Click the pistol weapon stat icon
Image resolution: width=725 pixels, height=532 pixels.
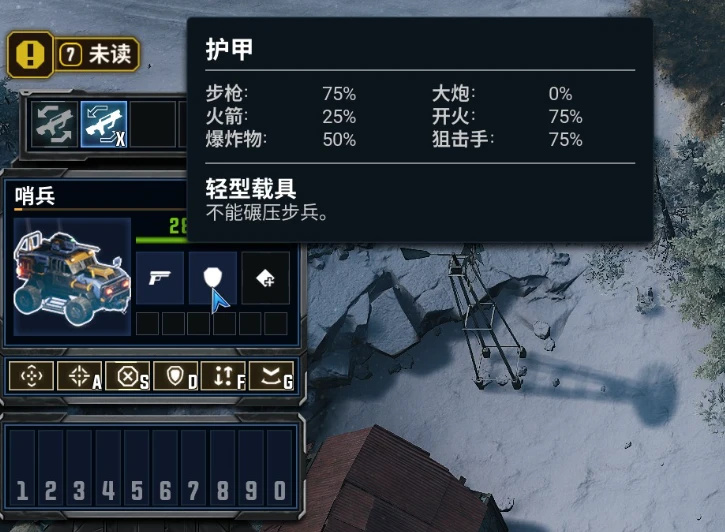pyautogui.click(x=160, y=278)
